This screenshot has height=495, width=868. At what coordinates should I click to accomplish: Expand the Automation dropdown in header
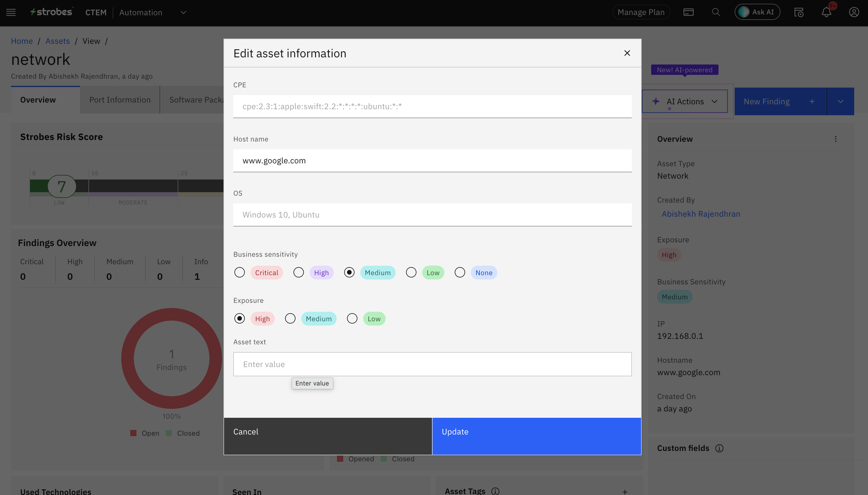pyautogui.click(x=183, y=13)
